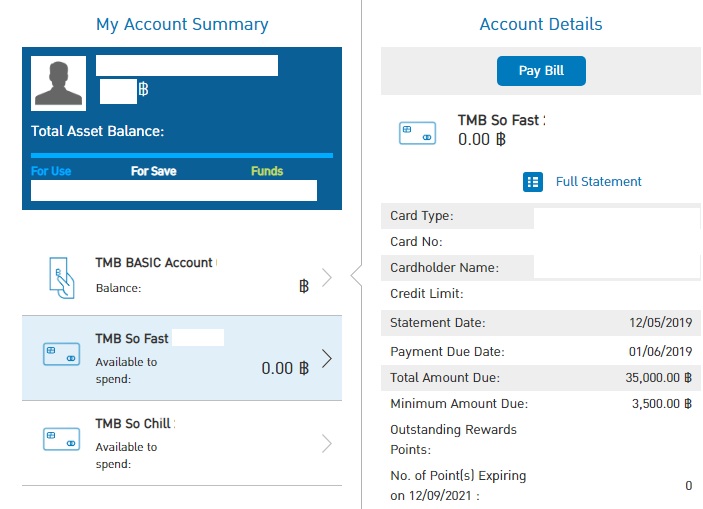Open the Full Statement link
Viewport: 703px width, 509px height.
click(598, 182)
